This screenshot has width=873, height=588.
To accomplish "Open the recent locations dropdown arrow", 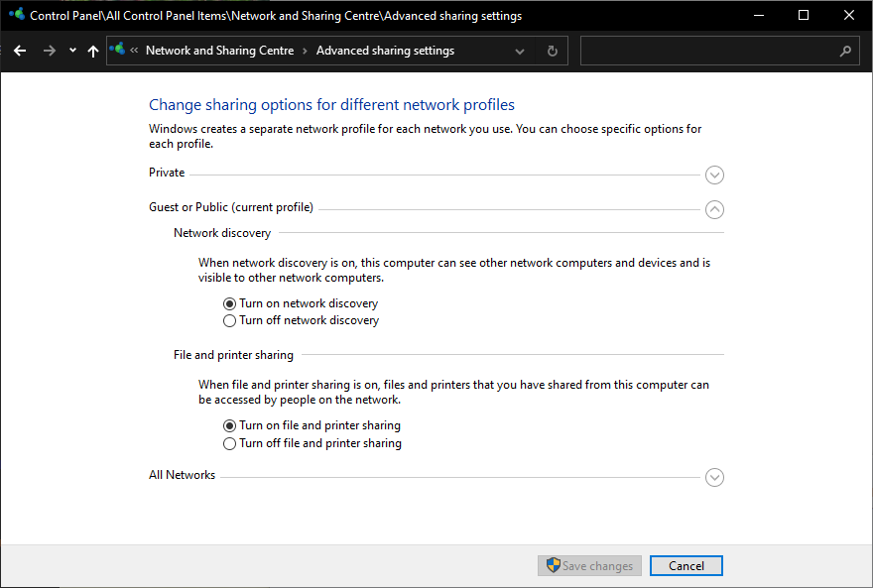I will coord(72,51).
